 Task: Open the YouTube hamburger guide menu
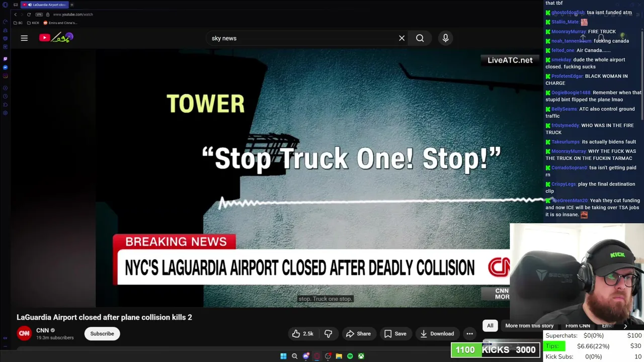tap(24, 38)
